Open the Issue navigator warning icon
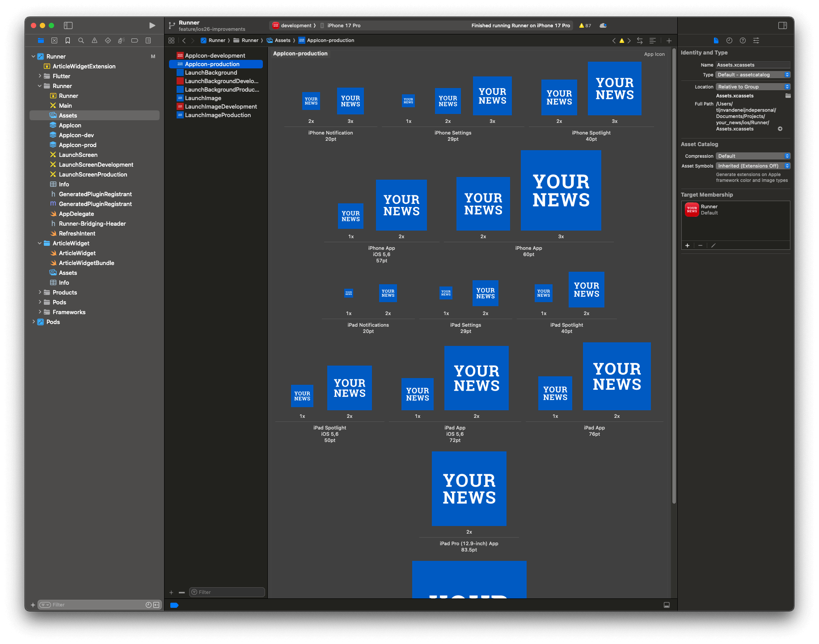819x644 pixels. pyautogui.click(x=94, y=41)
